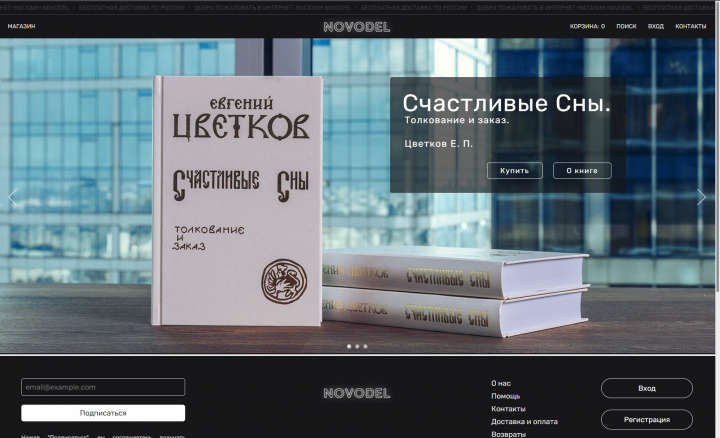Click the NOVODEL logo in the header

[357, 27]
